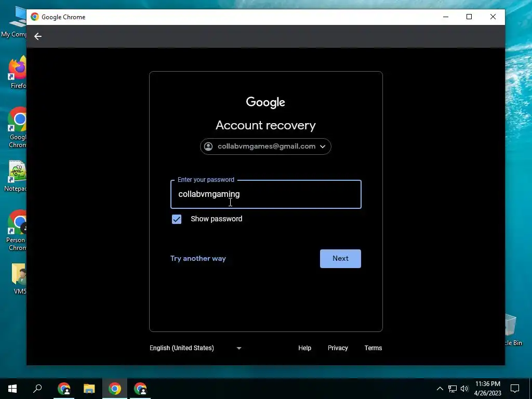Click the Google logo text
This screenshot has width=532, height=399.
[265, 102]
